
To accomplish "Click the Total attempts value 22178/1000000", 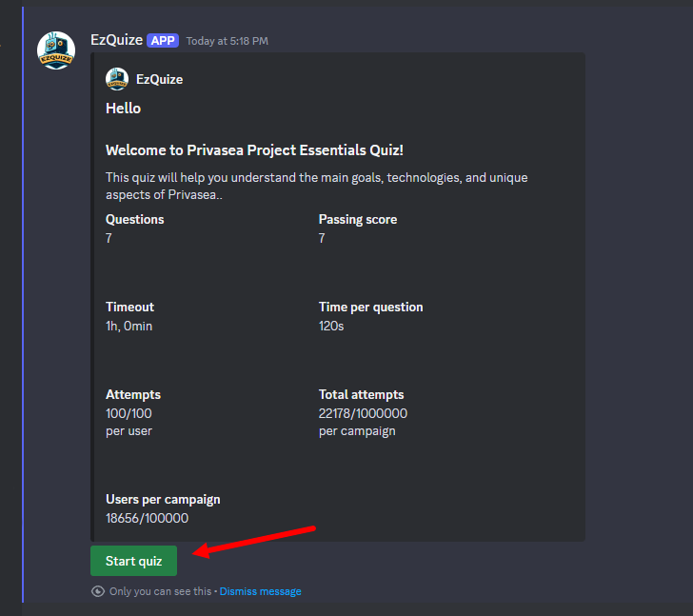I will 364,413.
